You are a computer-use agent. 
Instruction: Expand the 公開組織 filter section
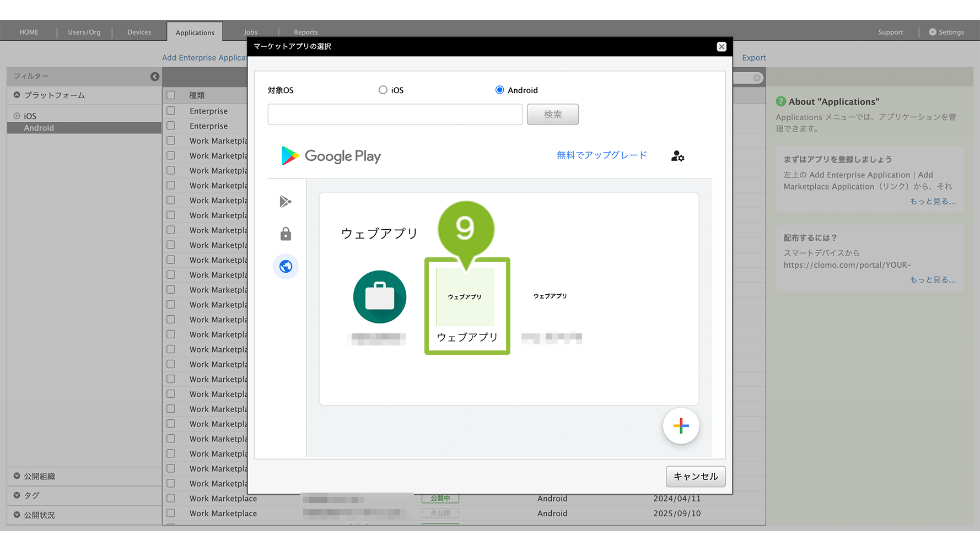coord(17,476)
